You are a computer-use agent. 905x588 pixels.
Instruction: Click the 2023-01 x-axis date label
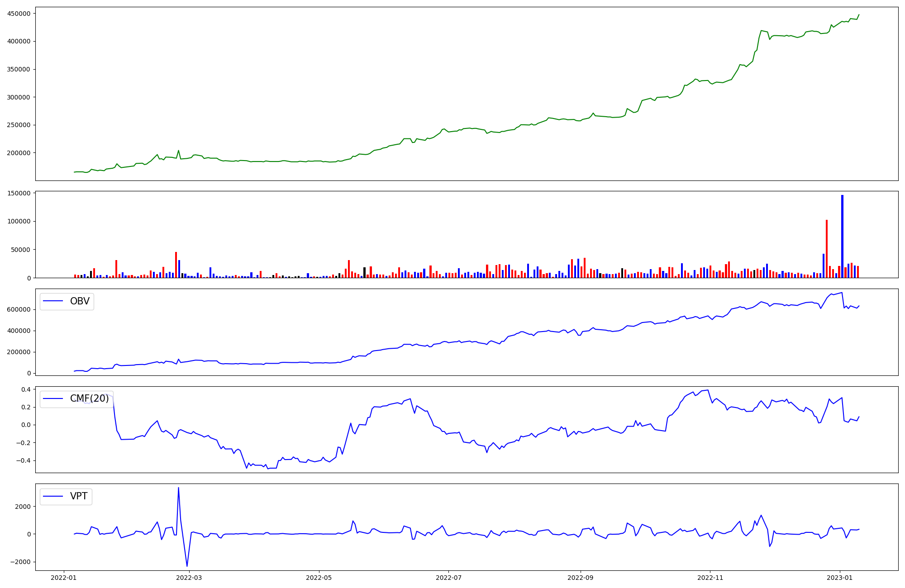(x=840, y=578)
